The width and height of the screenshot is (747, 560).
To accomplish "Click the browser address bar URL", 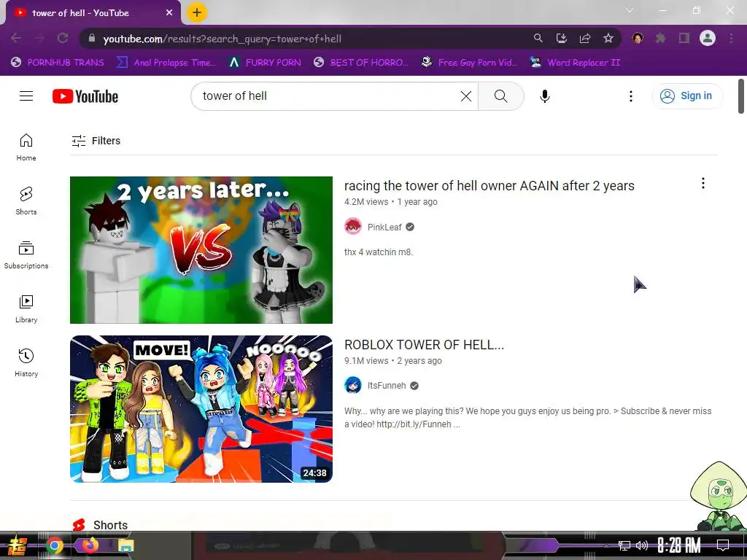I will (222, 39).
